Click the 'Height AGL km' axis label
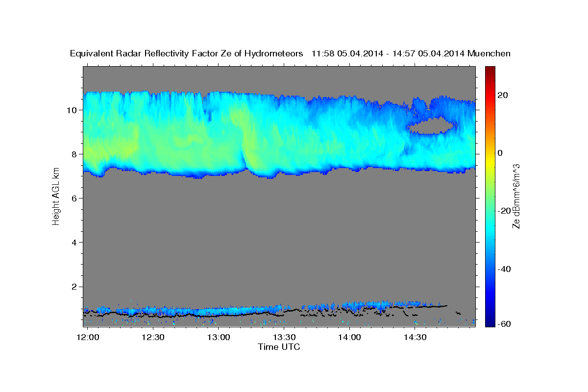Screen dimensions: 588x392 pos(56,196)
